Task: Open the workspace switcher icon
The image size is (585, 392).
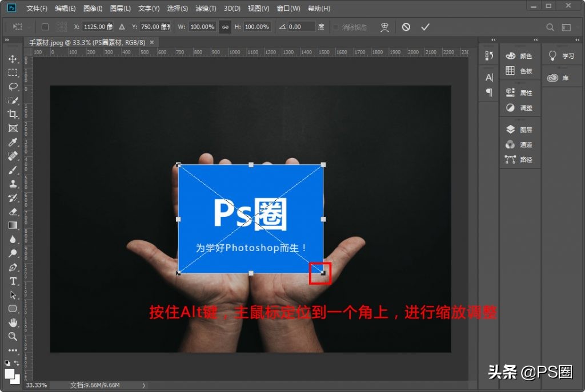Action: [x=566, y=27]
